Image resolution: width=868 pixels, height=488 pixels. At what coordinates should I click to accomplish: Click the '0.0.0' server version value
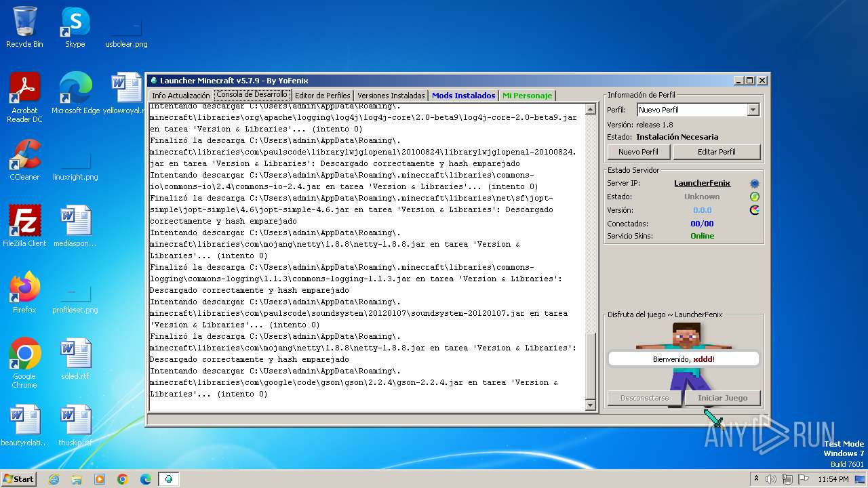click(702, 210)
